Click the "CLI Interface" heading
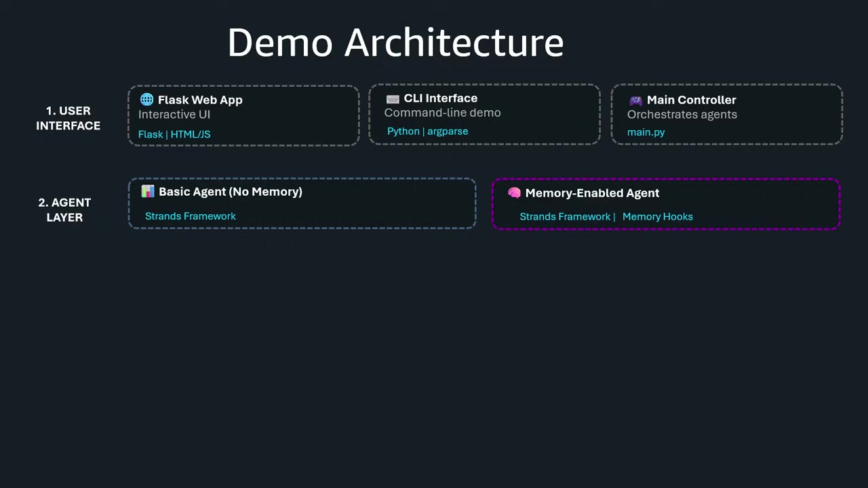The image size is (868, 488). click(x=440, y=98)
